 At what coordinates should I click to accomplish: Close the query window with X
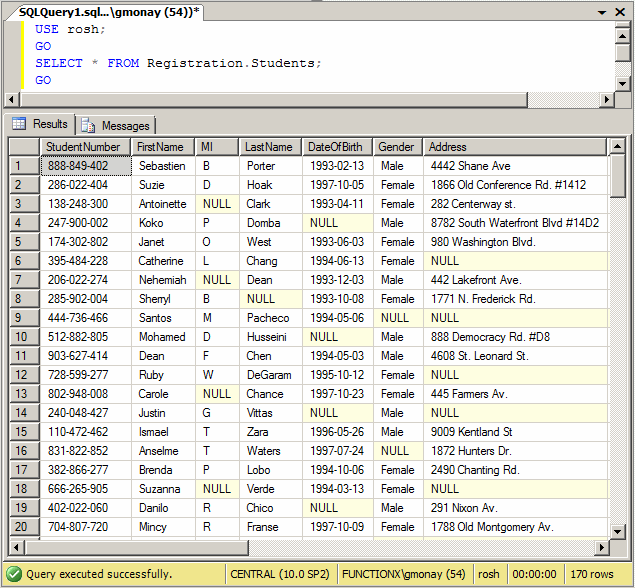click(x=620, y=12)
